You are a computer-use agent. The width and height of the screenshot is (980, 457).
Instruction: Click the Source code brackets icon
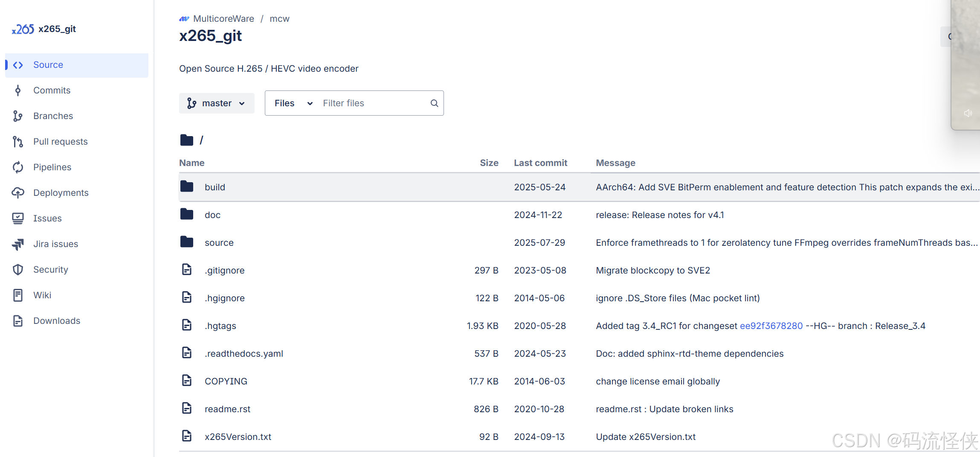(18, 65)
